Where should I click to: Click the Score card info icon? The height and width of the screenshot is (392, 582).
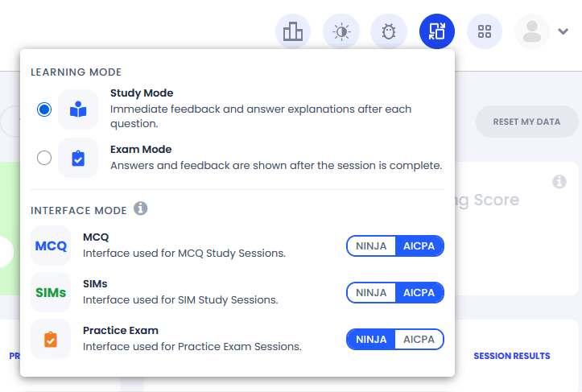click(559, 182)
